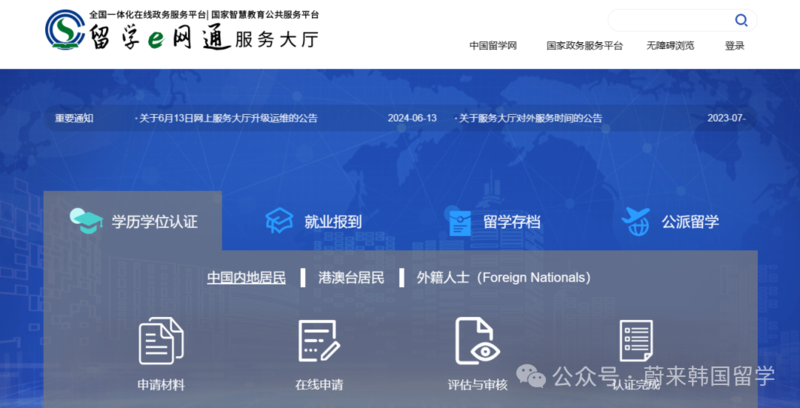Click the 就业报到 icon

coord(279,221)
